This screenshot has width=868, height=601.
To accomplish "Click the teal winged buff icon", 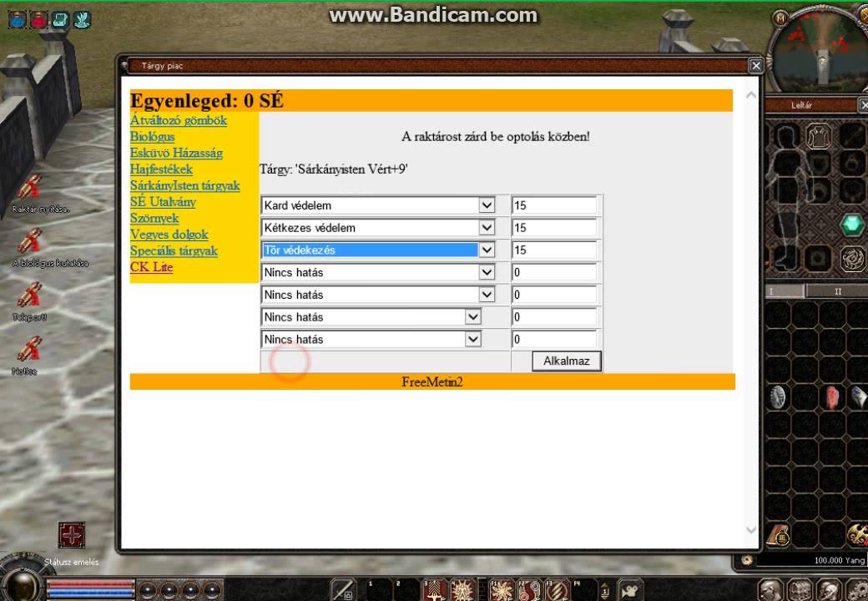I will pos(82,19).
